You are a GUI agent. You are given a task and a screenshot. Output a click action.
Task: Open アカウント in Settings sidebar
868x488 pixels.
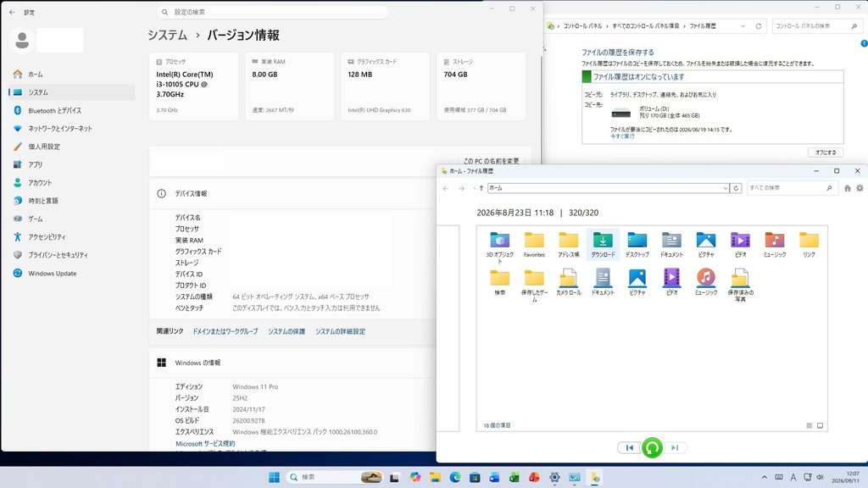click(72, 183)
